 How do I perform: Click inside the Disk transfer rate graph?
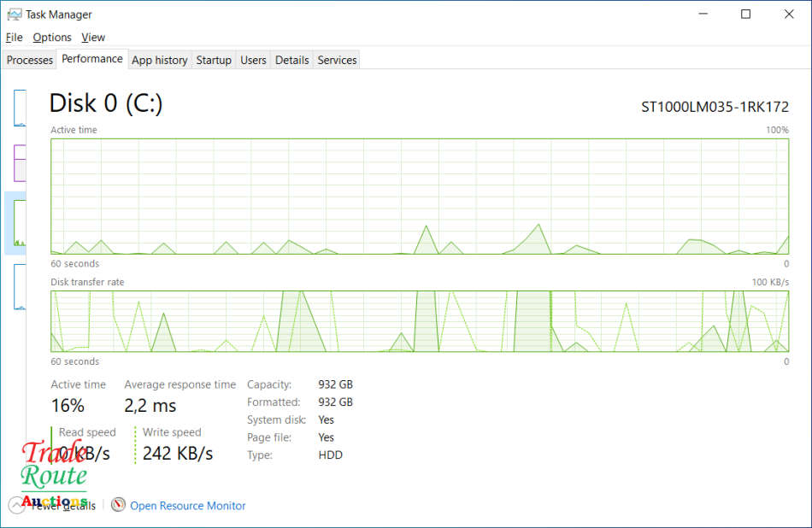419,321
